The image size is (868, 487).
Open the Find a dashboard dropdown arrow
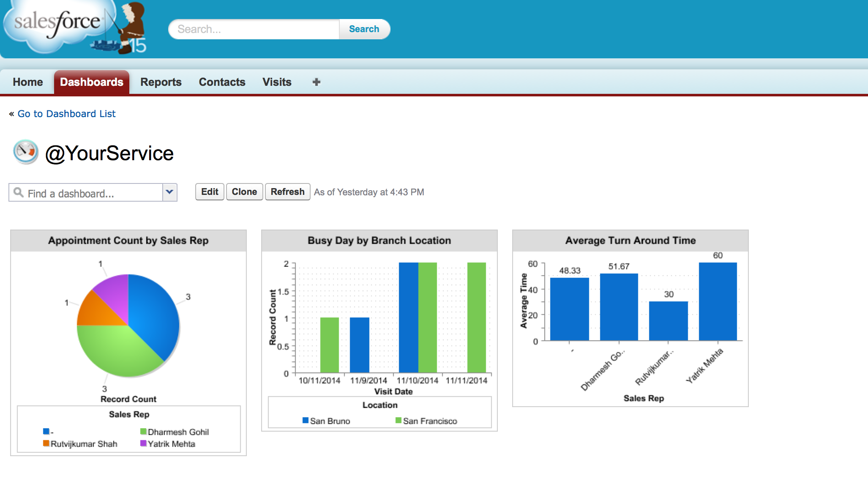point(169,192)
